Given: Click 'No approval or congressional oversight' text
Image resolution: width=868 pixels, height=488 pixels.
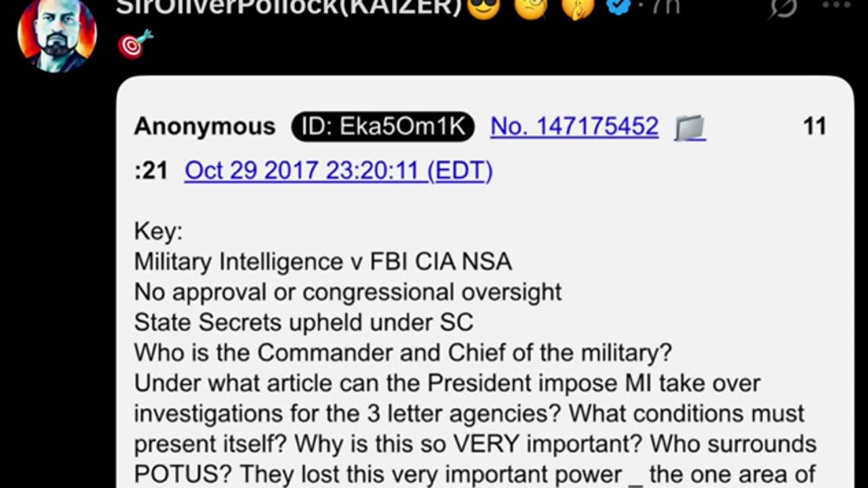Looking at the screenshot, I should click(x=348, y=292).
